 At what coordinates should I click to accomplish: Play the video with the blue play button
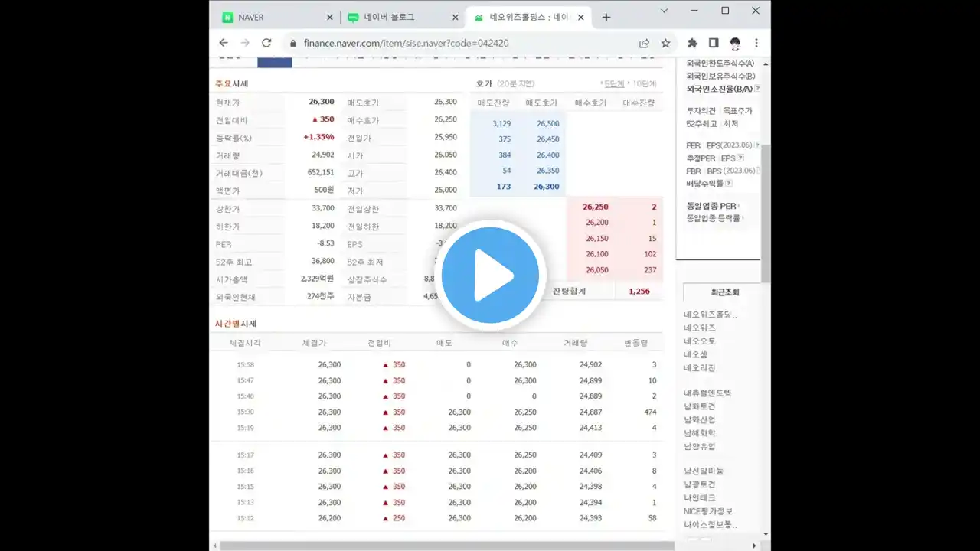pos(490,275)
